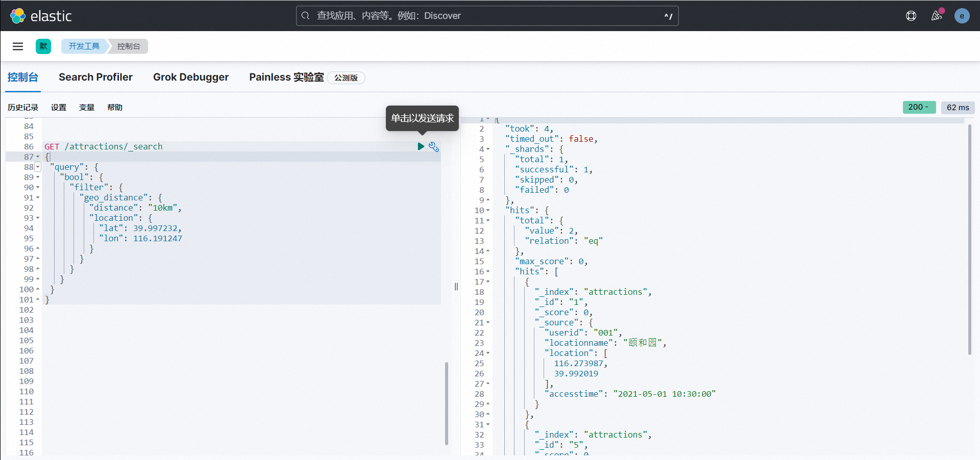Viewport: 980px width, 460px height.
Task: Switch to the Search Profiler tab
Action: (x=95, y=77)
